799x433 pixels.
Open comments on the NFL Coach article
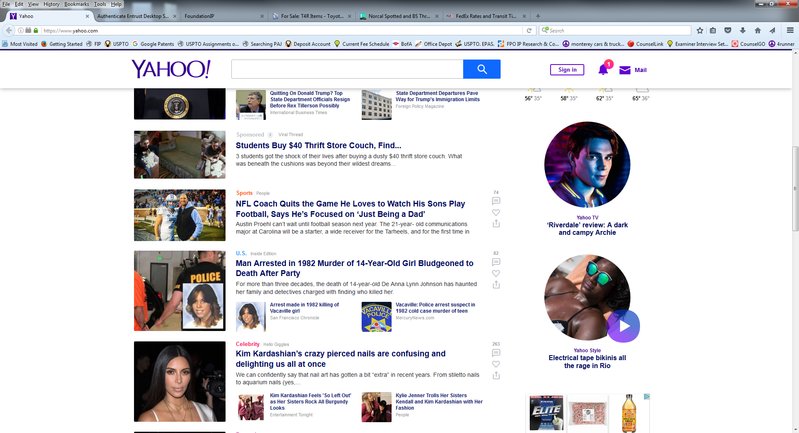496,201
